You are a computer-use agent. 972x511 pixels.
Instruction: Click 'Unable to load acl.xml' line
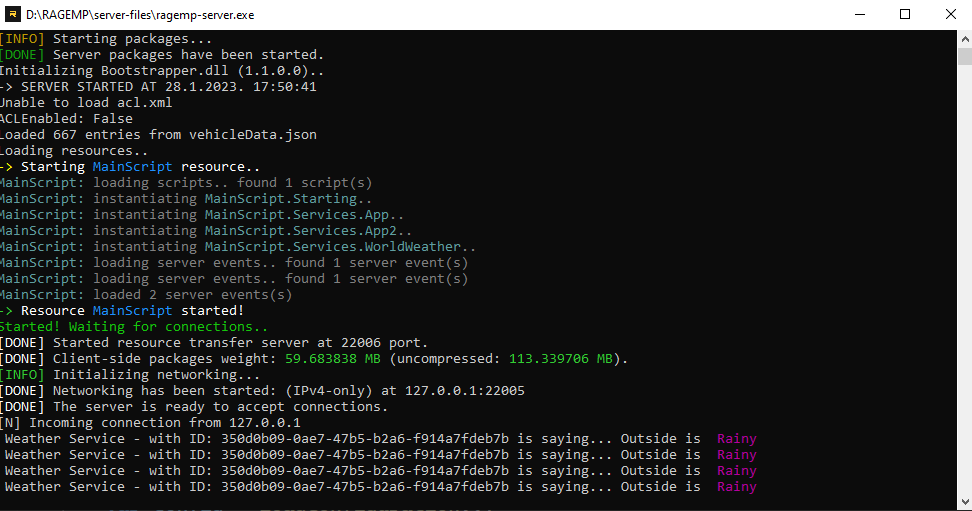coord(86,103)
